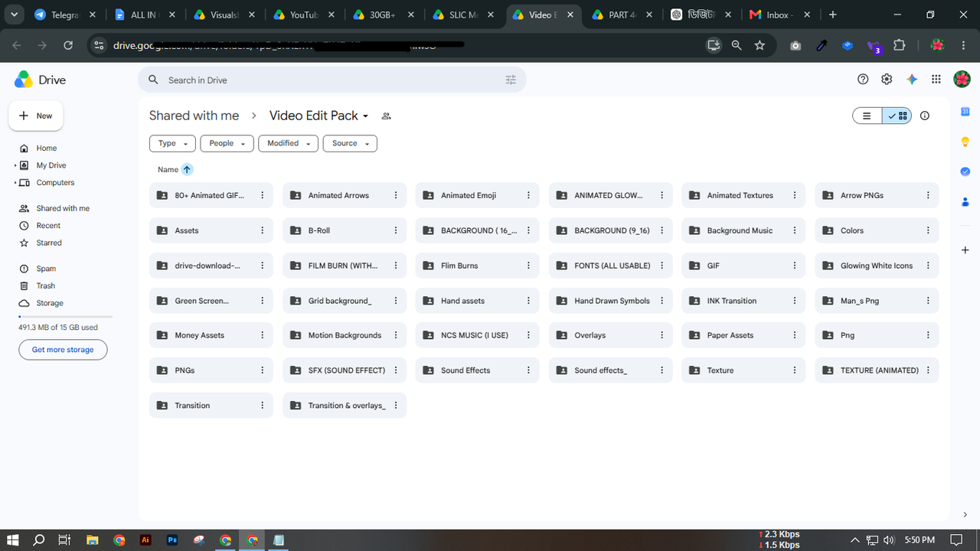Click the storage usage progress bar
This screenshot has width=980, height=551.
coord(65,316)
